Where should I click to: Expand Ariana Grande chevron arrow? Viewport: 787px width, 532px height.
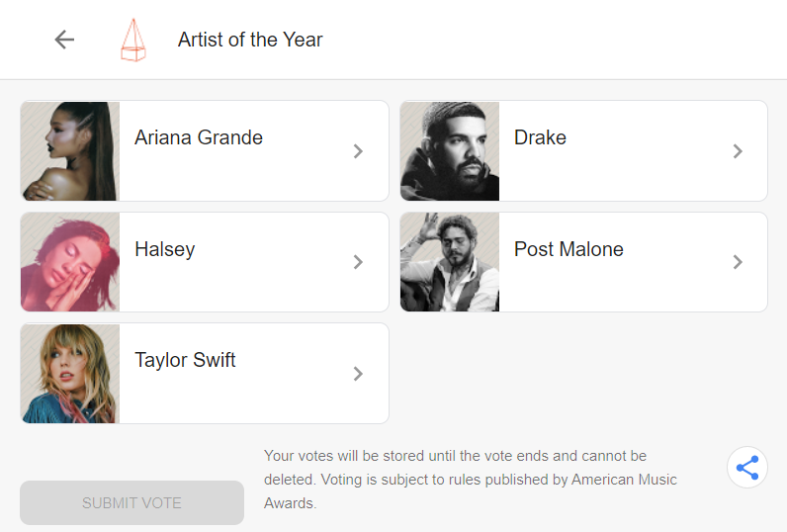(x=358, y=151)
